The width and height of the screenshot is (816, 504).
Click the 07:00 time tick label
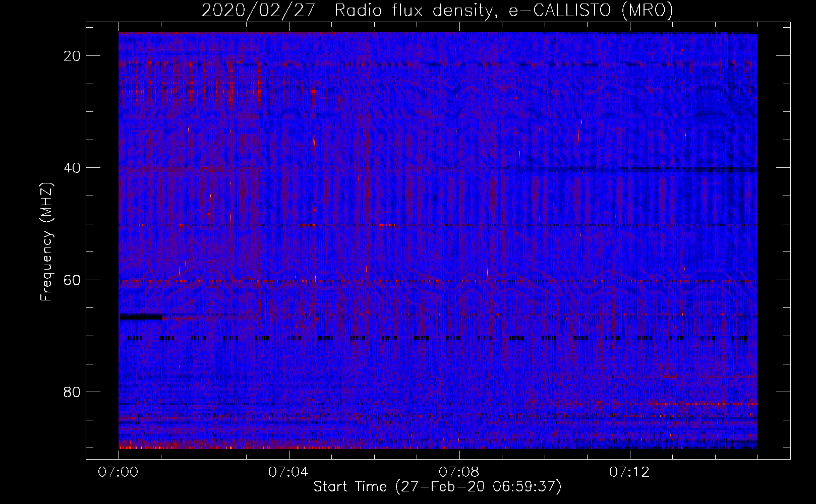(x=118, y=472)
